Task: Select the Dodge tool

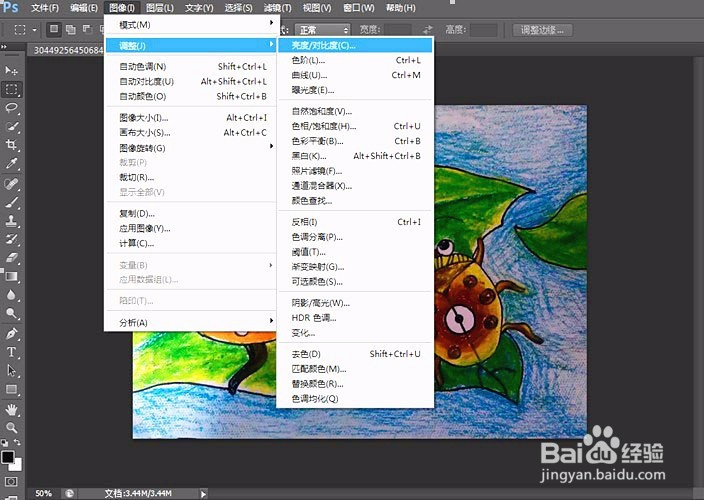Action: [x=11, y=313]
